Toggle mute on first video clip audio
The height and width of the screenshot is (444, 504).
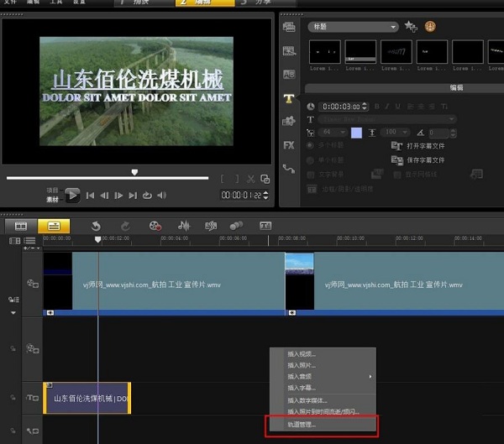[x=50, y=312]
